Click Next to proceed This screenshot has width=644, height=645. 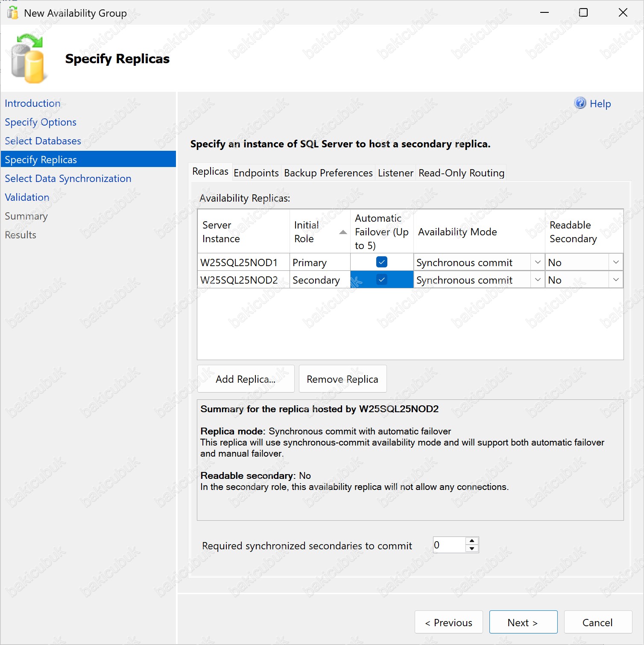tap(523, 622)
